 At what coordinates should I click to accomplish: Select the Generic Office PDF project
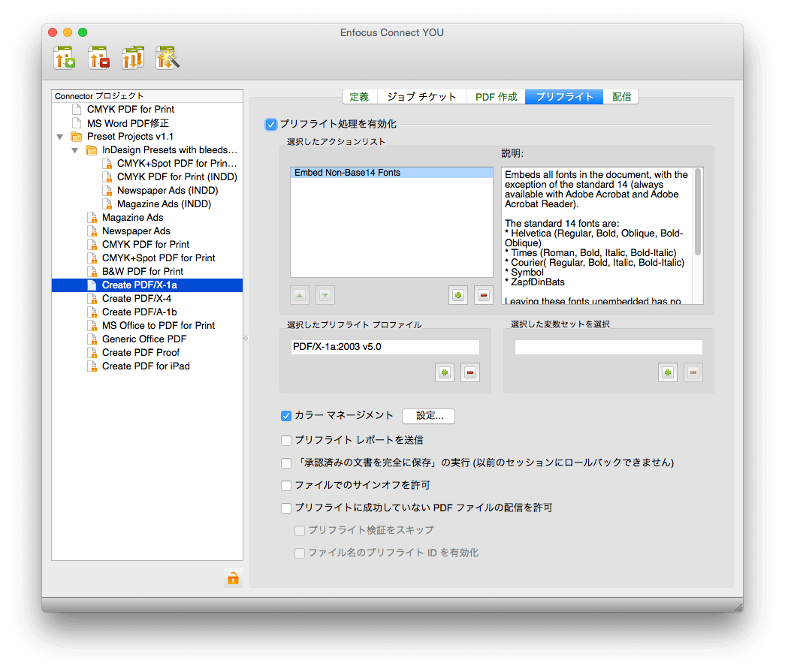tap(144, 339)
